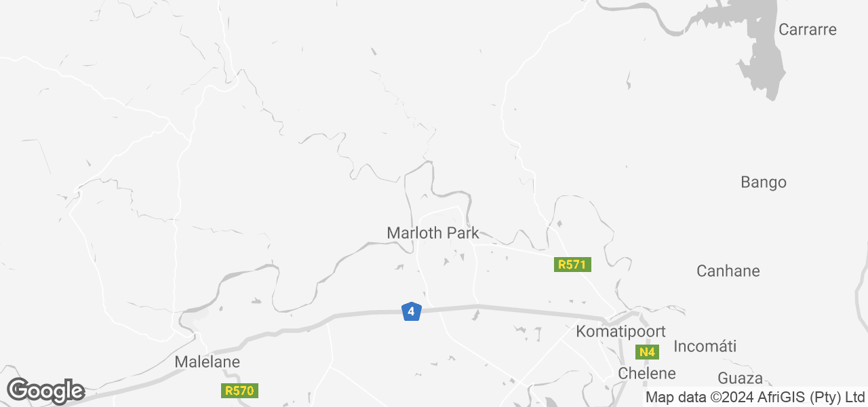Click the Guaza place label

741,379
